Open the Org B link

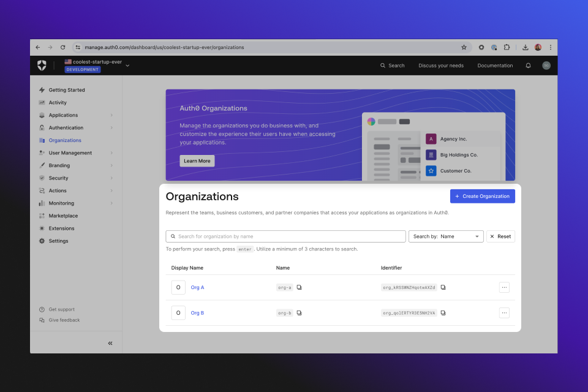[197, 313]
